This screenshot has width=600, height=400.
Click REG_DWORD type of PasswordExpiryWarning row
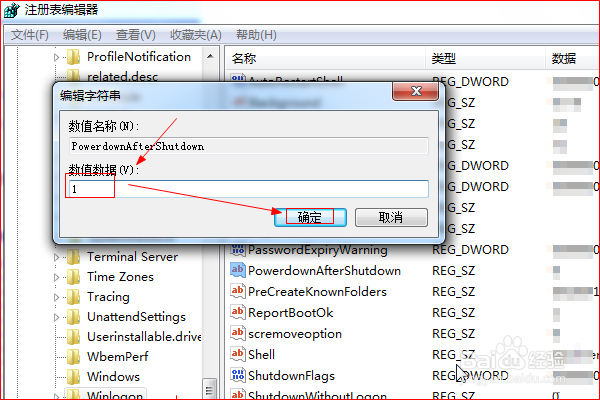pyautogui.click(x=470, y=250)
